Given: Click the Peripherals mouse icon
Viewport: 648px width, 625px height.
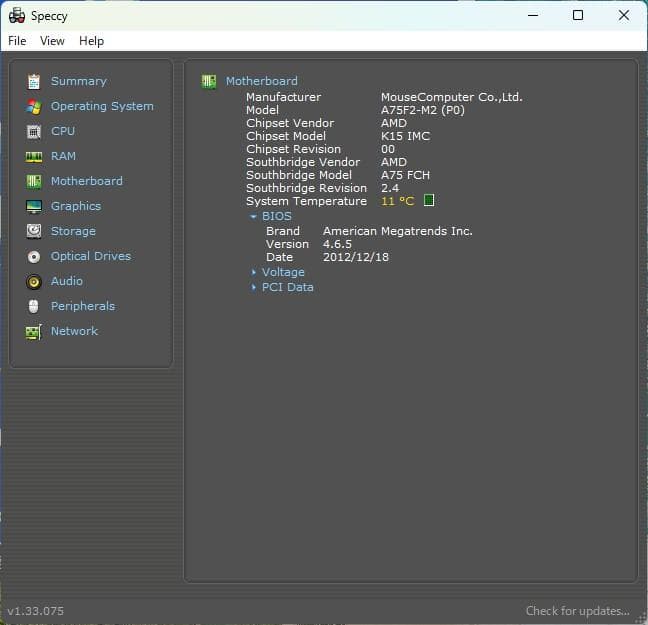Looking at the screenshot, I should tap(34, 306).
